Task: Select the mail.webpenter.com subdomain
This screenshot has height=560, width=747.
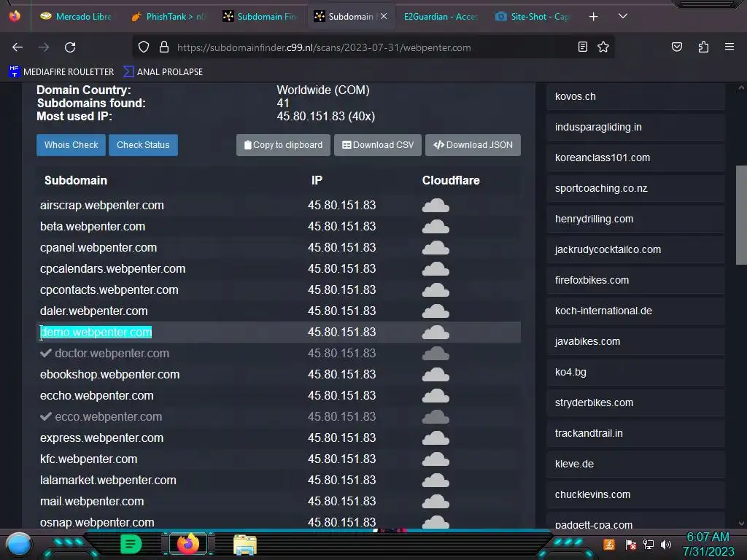Action: pyautogui.click(x=92, y=502)
